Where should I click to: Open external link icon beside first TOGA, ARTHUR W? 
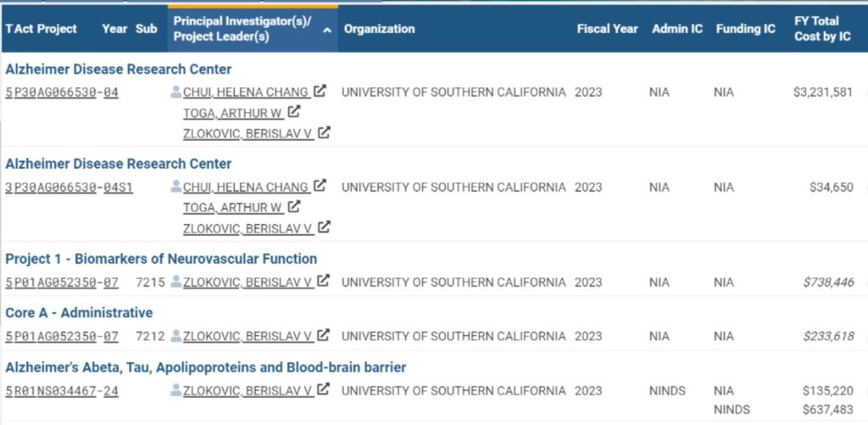click(294, 111)
